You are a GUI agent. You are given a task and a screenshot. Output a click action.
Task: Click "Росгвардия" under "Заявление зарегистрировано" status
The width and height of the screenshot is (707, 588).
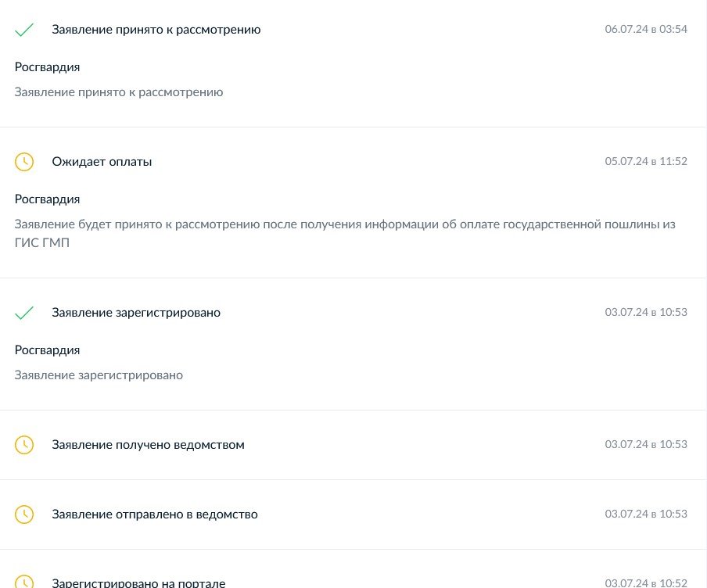[47, 350]
